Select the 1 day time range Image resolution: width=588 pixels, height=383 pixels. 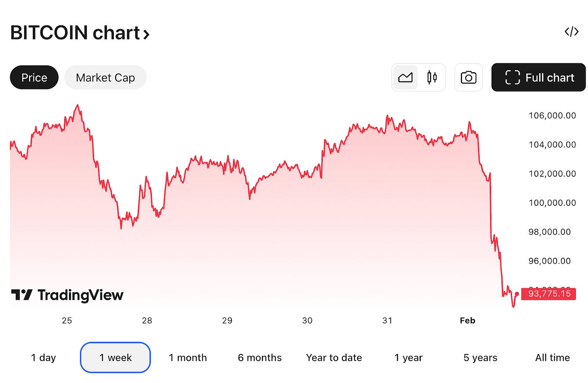[43, 357]
